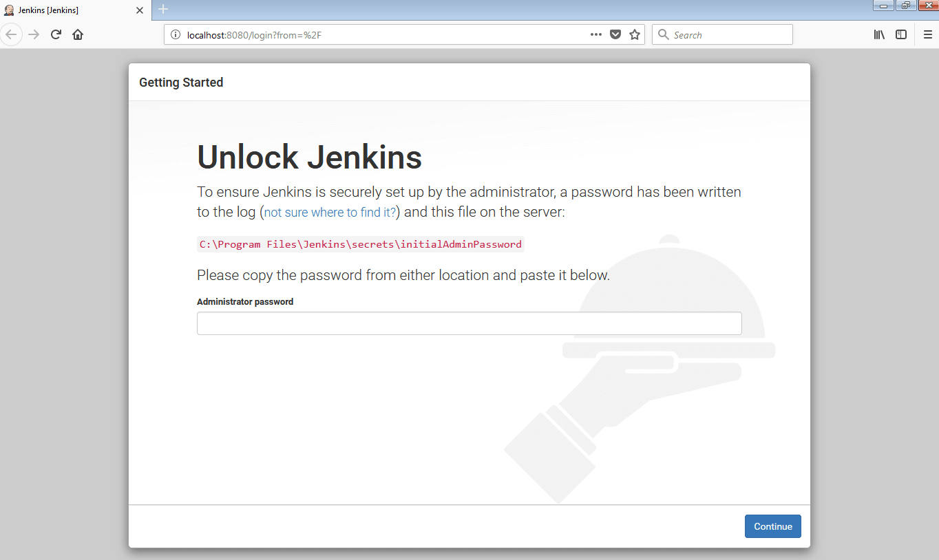Click the Administrator password field
Viewport: 939px width, 560px height.
(x=470, y=323)
